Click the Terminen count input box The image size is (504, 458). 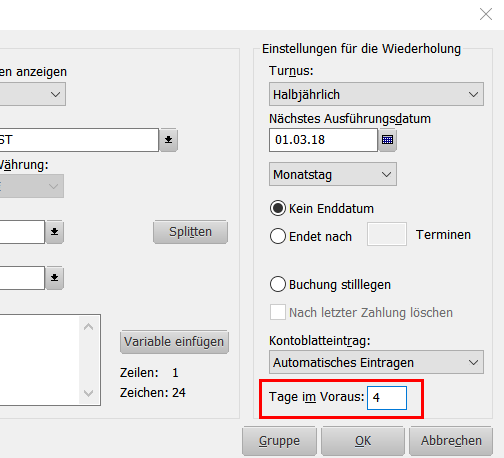coord(387,234)
